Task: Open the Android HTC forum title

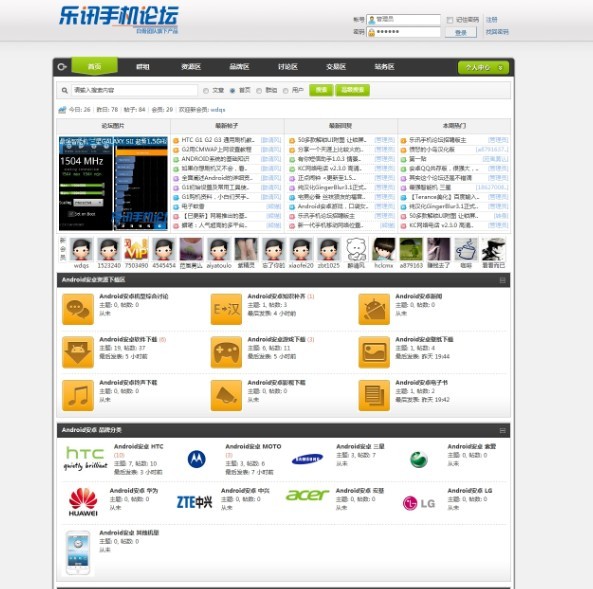Action: pos(138,447)
